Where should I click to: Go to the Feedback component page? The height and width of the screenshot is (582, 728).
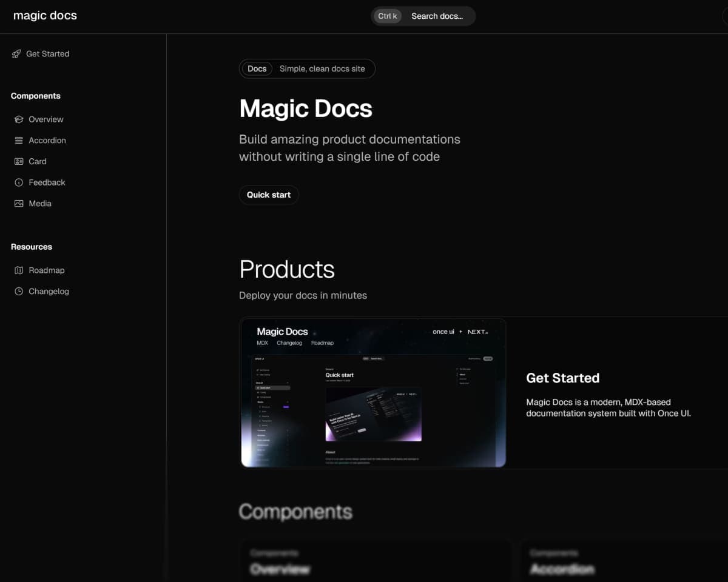click(47, 182)
